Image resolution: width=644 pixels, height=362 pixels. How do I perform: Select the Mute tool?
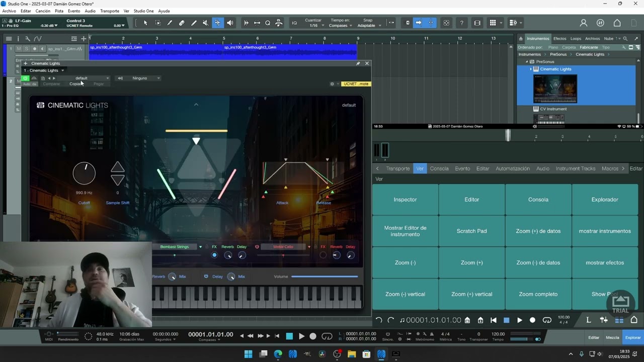pos(205,23)
